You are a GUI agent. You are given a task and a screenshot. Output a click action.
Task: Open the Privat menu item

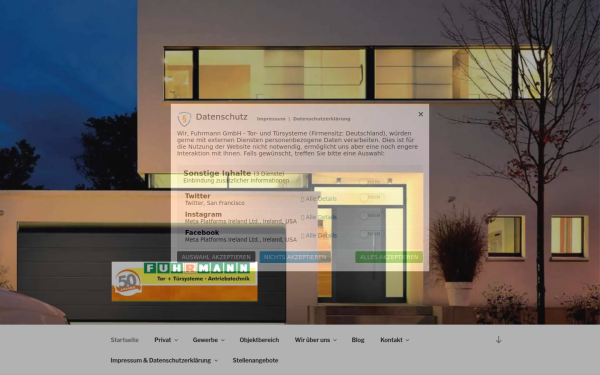tap(163, 340)
